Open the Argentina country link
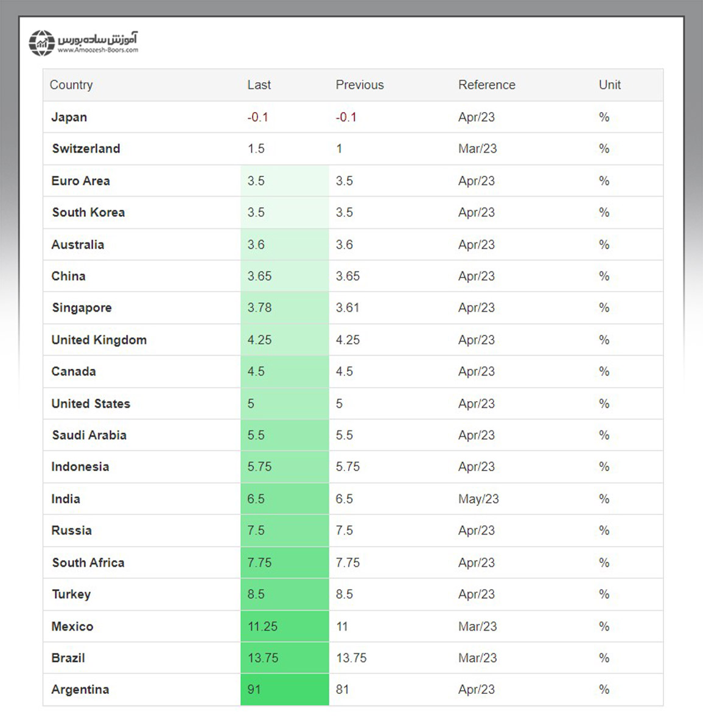The height and width of the screenshot is (728, 703). (80, 690)
